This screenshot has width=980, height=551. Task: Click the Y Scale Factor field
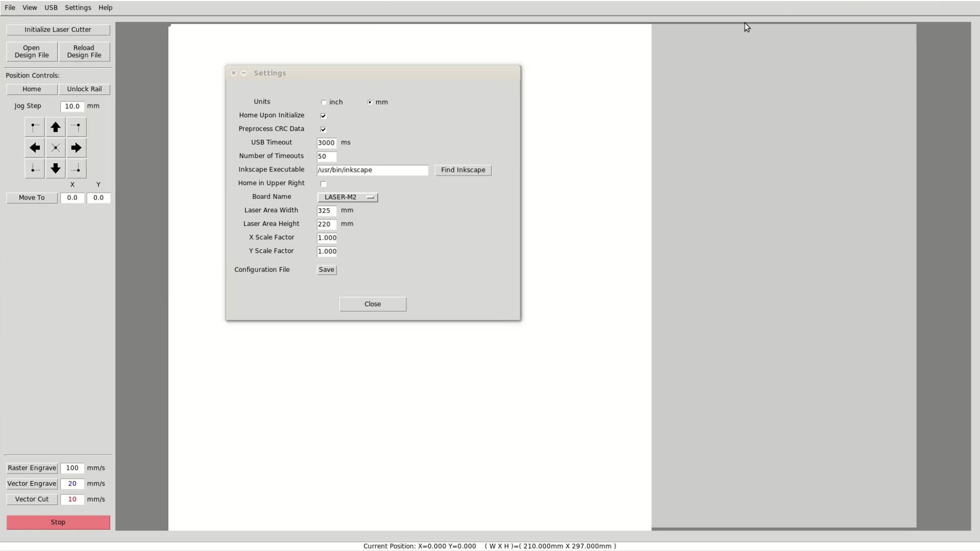coord(327,252)
